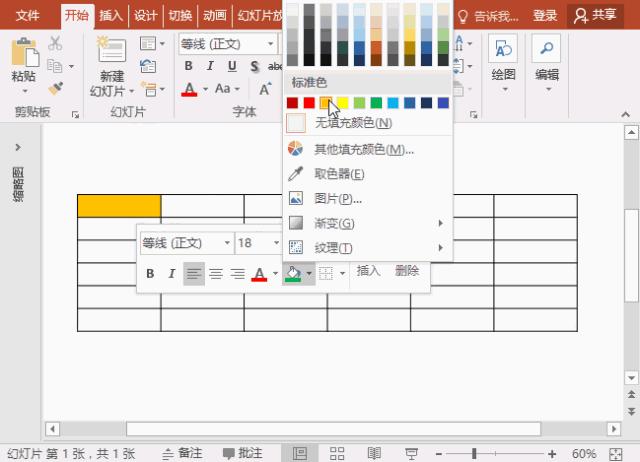Open the Drawing (绘图) group button

[503, 64]
